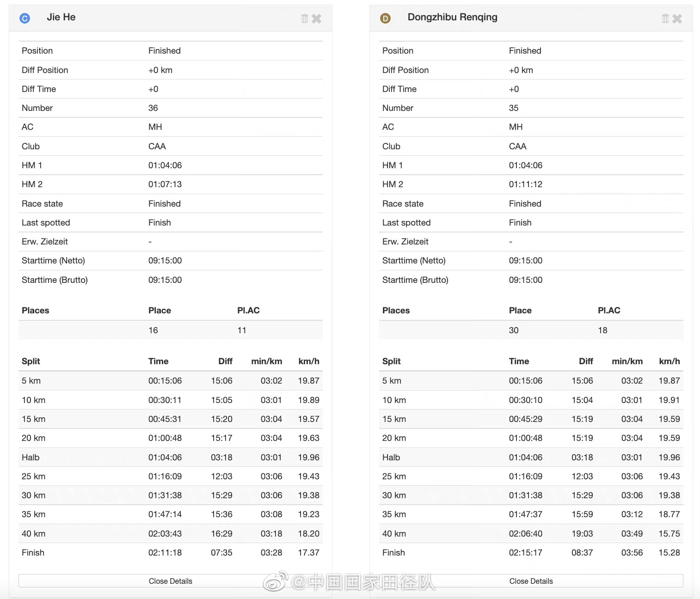Viewport: 700px width, 599px height.
Task: Click the min/km column header in Jie He's table
Action: point(266,361)
